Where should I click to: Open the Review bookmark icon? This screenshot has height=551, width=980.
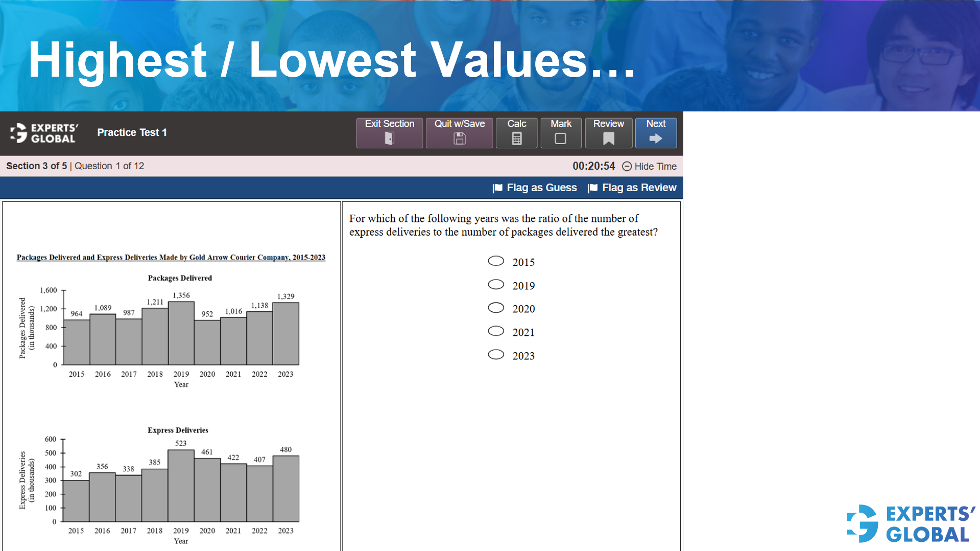(x=608, y=138)
